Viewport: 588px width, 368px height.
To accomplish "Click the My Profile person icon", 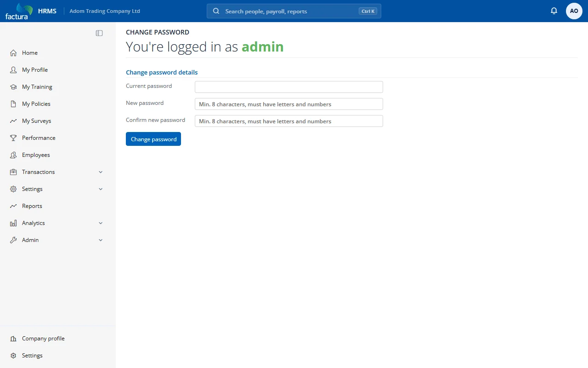I will (13, 70).
